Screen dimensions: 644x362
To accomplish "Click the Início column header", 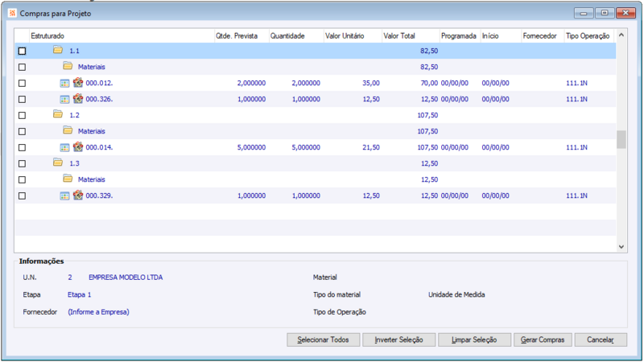I will tap(501, 35).
